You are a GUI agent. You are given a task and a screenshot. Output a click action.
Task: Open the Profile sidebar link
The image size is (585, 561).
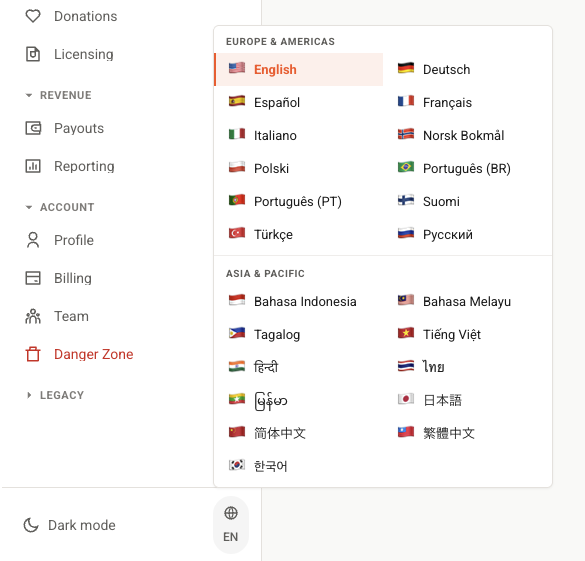pyautogui.click(x=74, y=240)
